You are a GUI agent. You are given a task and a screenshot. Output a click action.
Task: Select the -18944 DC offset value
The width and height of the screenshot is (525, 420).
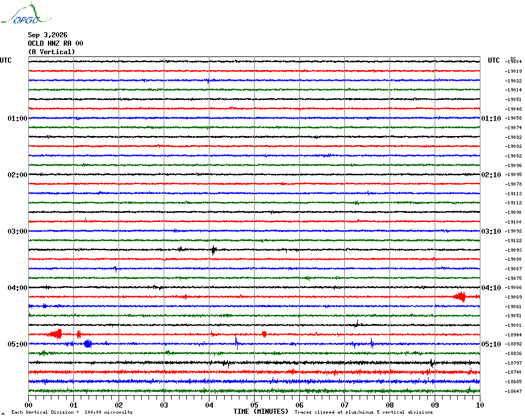pyautogui.click(x=513, y=335)
